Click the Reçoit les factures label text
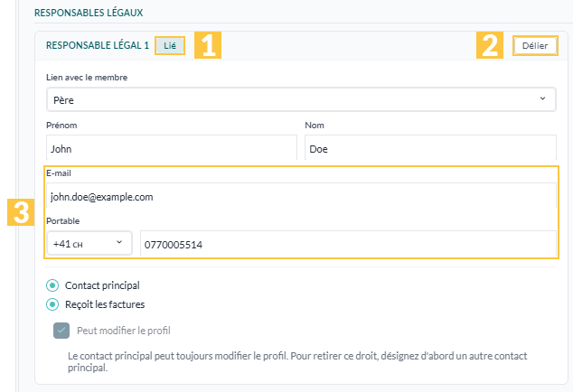 click(105, 304)
